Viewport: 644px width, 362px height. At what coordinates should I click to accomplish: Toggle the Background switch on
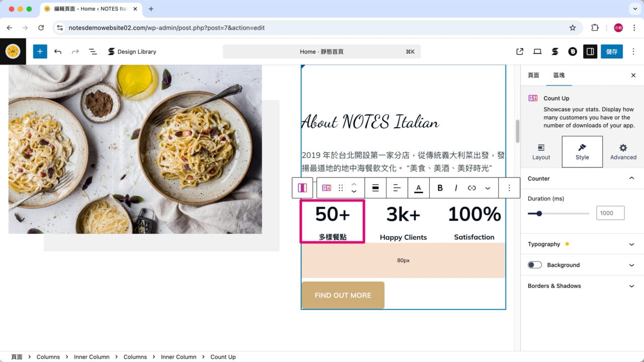pos(534,265)
